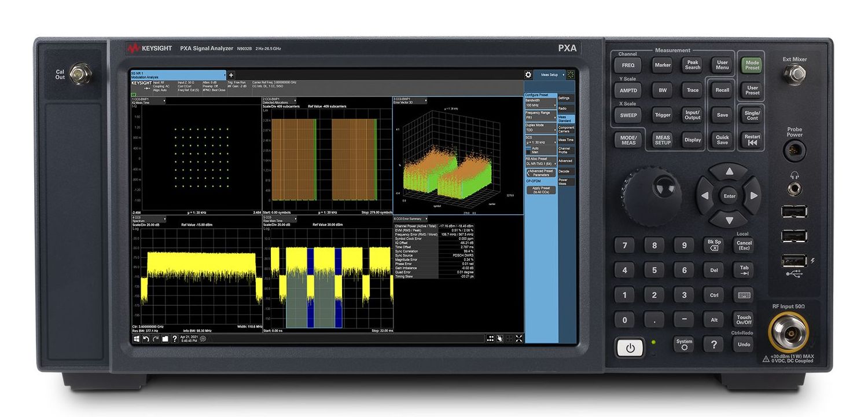The height and width of the screenshot is (417, 868).
Task: Select Man for SCS setting
Action: click(x=535, y=152)
